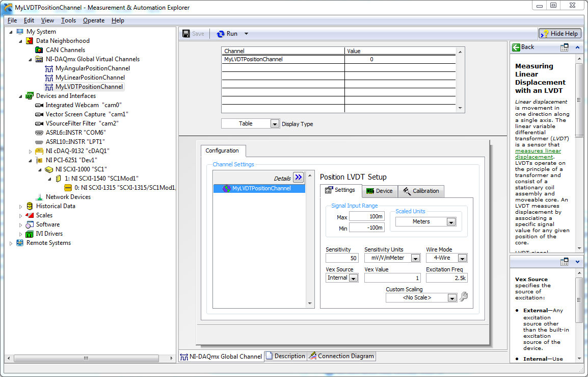The image size is (588, 377).
Task: Click the MyLVDTPositionChannel tree icon
Action: pyautogui.click(x=49, y=87)
